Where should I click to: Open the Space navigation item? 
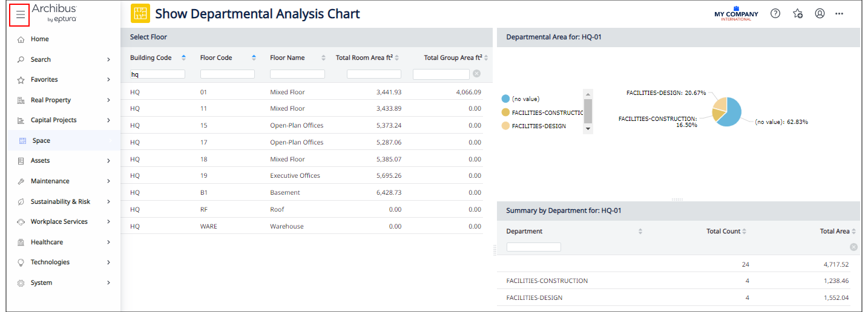click(41, 141)
